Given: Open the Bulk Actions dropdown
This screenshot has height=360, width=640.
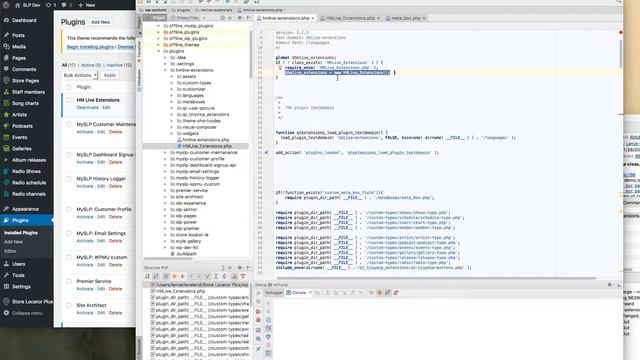Looking at the screenshot, I should point(80,76).
